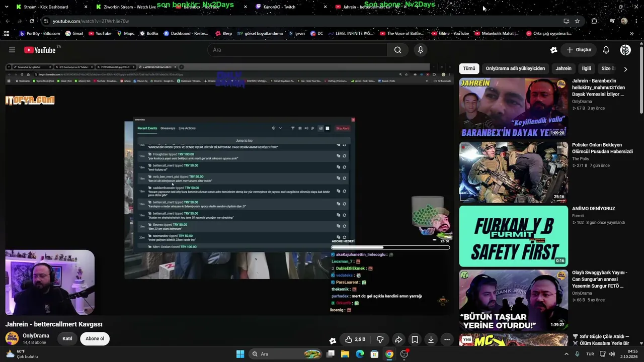Save the video with the bookmark icon
The image size is (644, 362).
(x=415, y=339)
